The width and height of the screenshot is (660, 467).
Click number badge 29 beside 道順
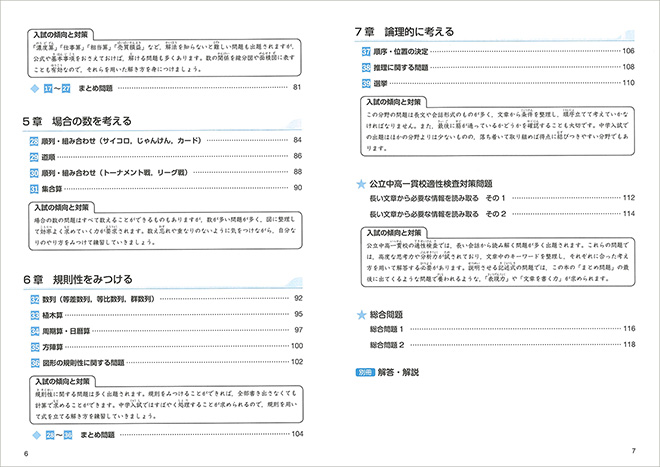pyautogui.click(x=34, y=157)
